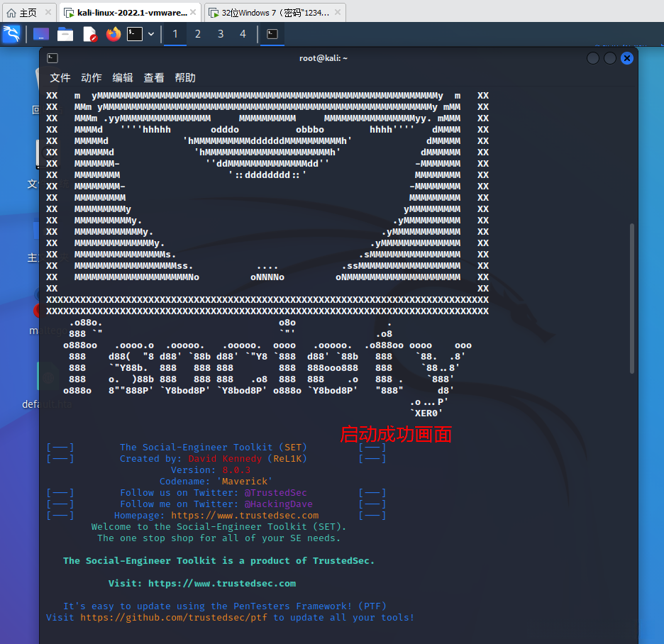This screenshot has width=664, height=644.
Task: Click the Visit: https://www.trustedsec.com link
Action: 222,584
